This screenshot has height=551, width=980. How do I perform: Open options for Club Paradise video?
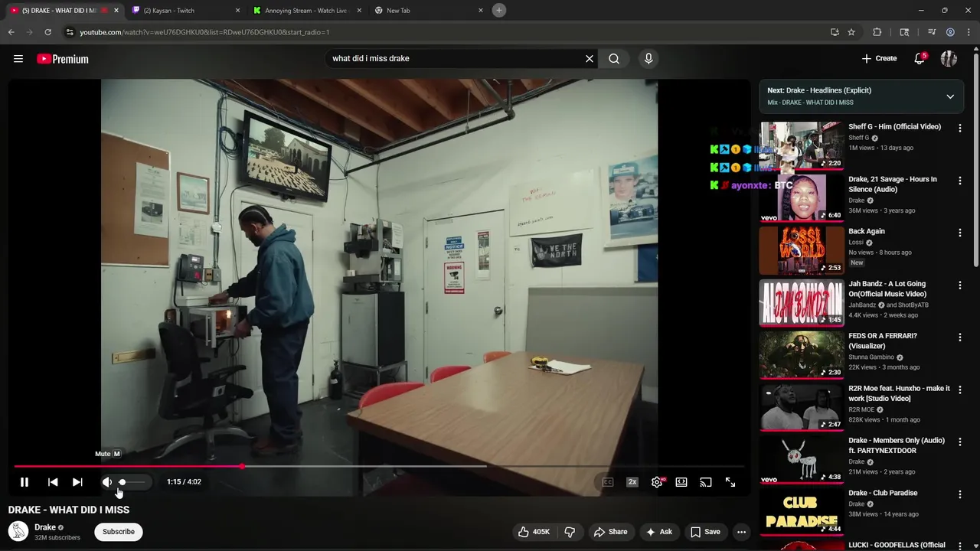(x=959, y=494)
